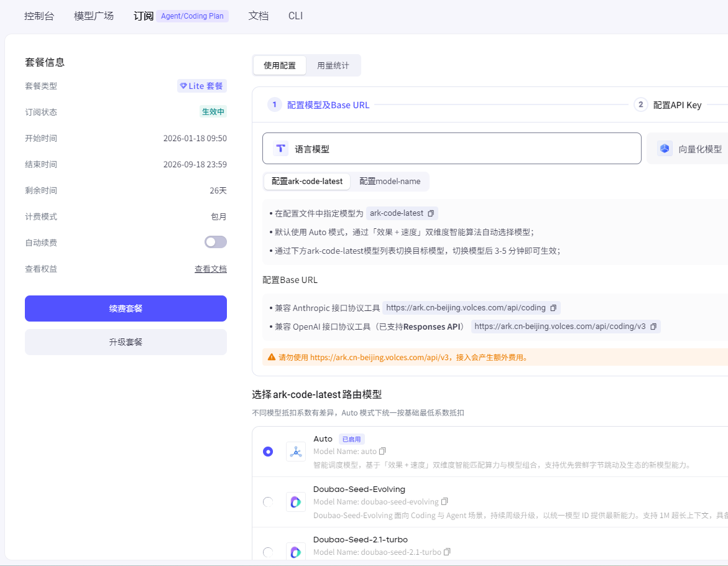Open the CLI nav item
Image resolution: width=728 pixels, height=566 pixels.
click(x=295, y=16)
